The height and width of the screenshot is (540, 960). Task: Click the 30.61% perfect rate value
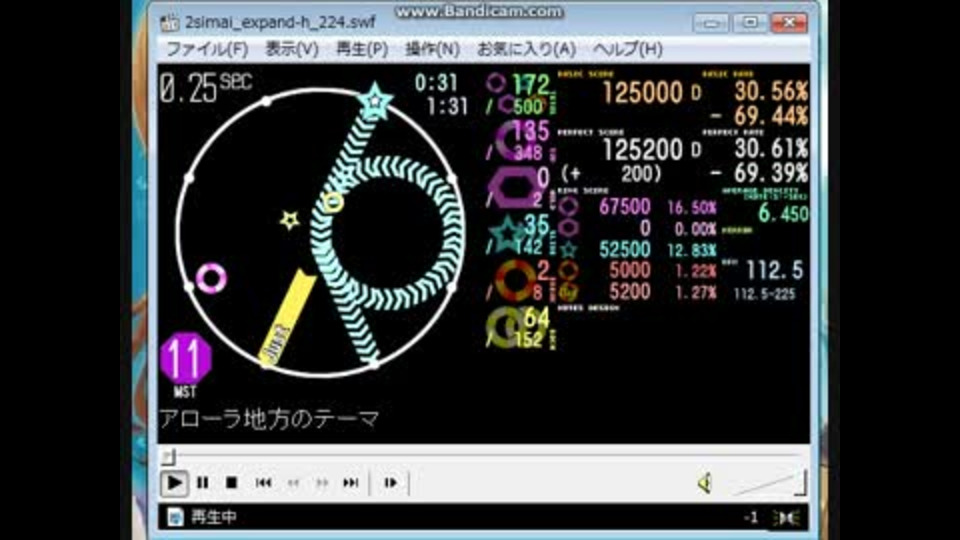tap(771, 149)
